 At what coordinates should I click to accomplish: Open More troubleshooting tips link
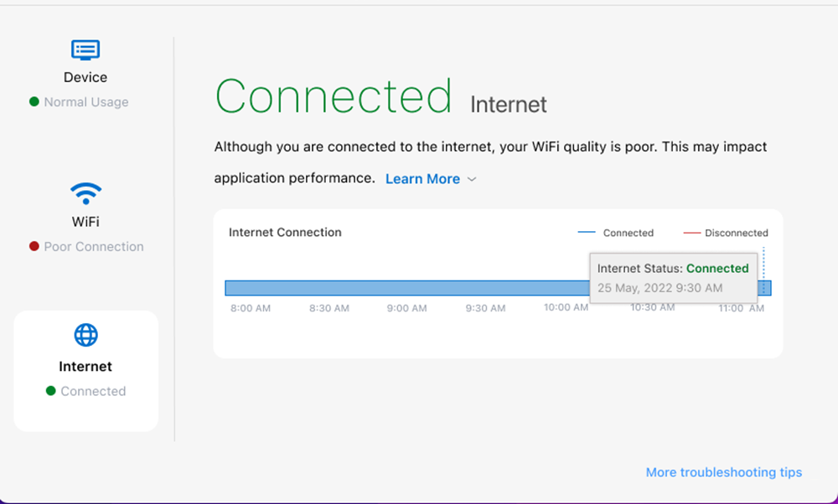pos(723,472)
